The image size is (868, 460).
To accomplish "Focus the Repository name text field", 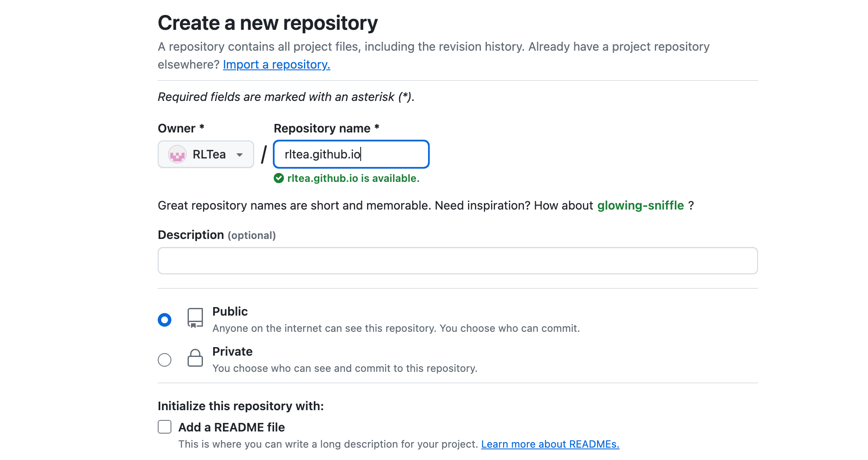I will pyautogui.click(x=351, y=154).
